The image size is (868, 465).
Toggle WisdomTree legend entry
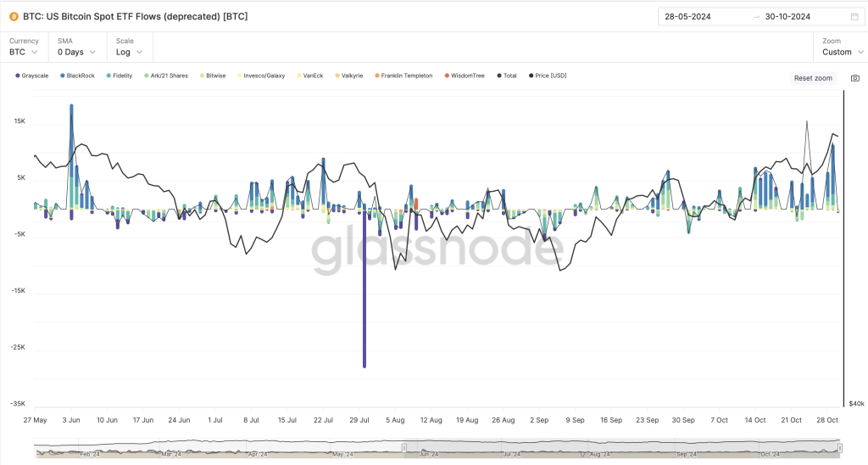tap(465, 76)
